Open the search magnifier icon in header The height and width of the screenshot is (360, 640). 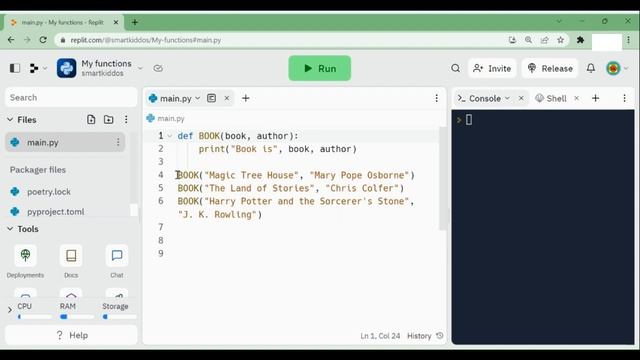[456, 68]
